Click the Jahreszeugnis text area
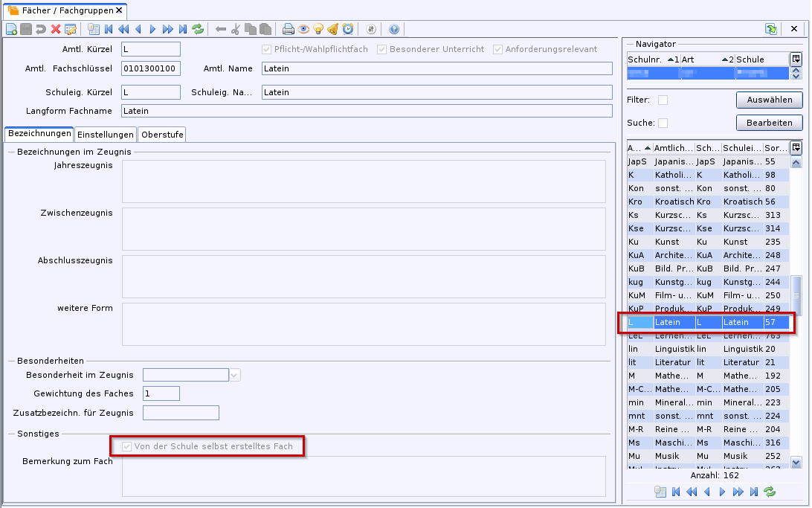The width and height of the screenshot is (812, 508). 364,181
